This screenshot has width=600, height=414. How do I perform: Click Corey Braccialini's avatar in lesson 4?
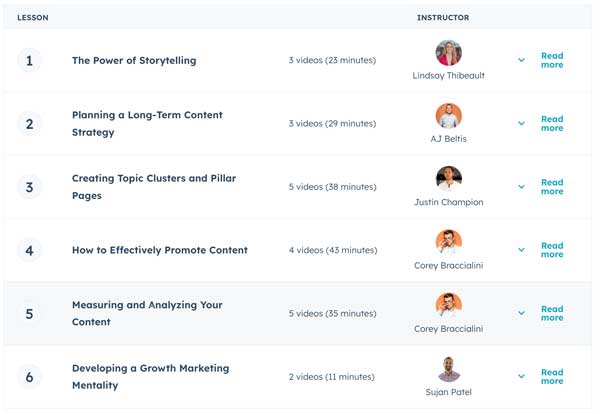click(x=449, y=243)
